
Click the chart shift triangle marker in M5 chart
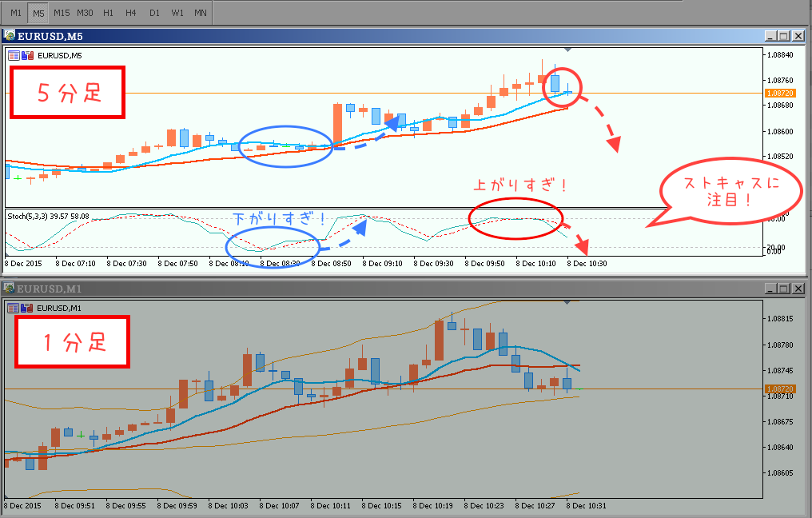[567, 50]
